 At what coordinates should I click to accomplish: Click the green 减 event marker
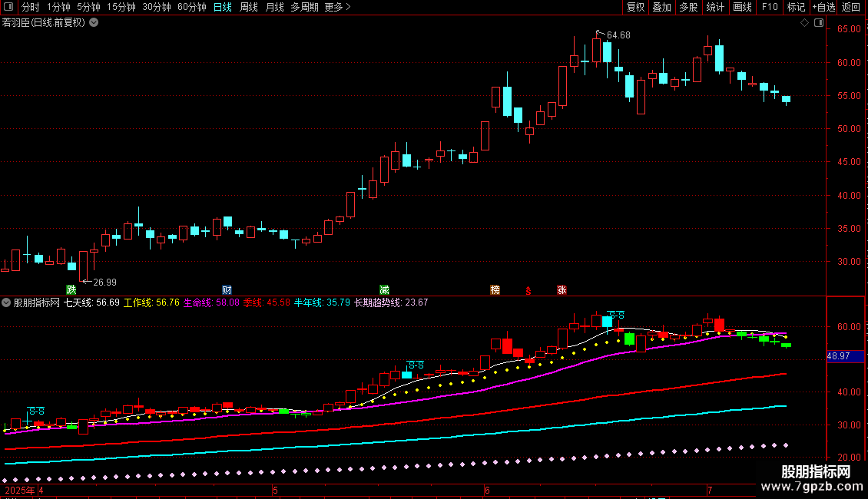[x=384, y=290]
